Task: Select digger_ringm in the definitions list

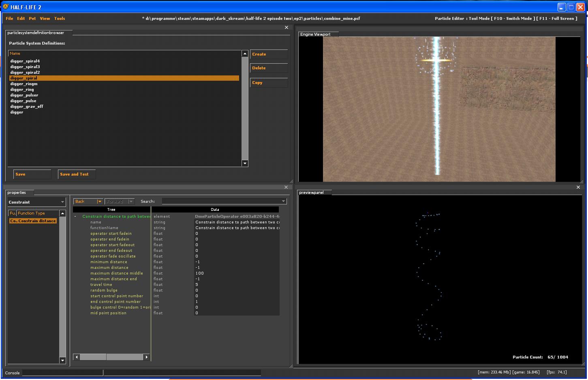Action: [x=24, y=84]
